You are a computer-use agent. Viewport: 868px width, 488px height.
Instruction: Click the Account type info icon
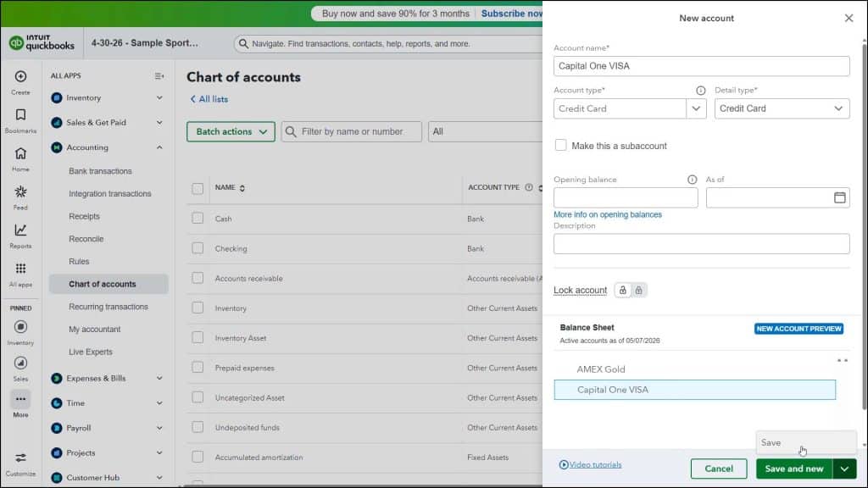pos(700,90)
